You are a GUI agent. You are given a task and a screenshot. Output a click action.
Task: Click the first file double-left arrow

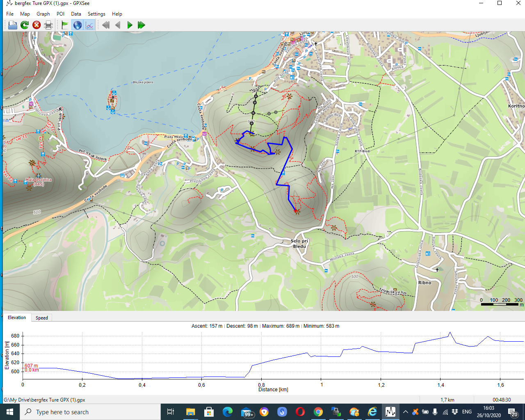(106, 25)
